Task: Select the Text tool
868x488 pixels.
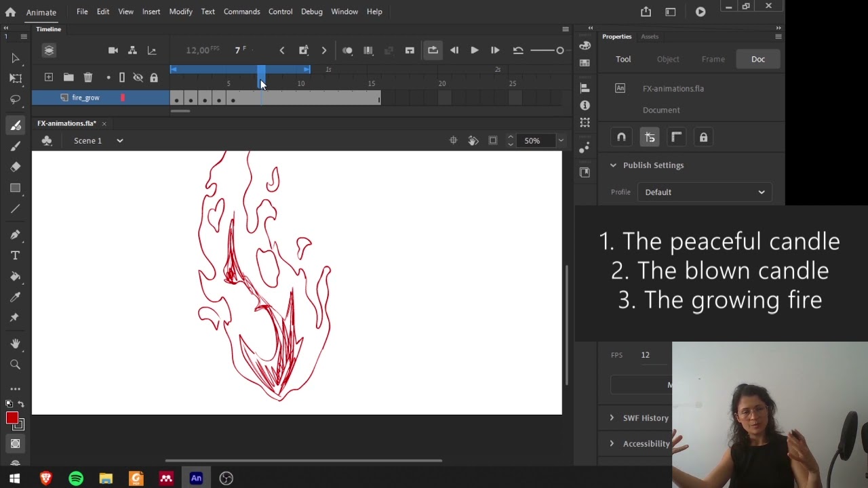Action: [x=16, y=256]
